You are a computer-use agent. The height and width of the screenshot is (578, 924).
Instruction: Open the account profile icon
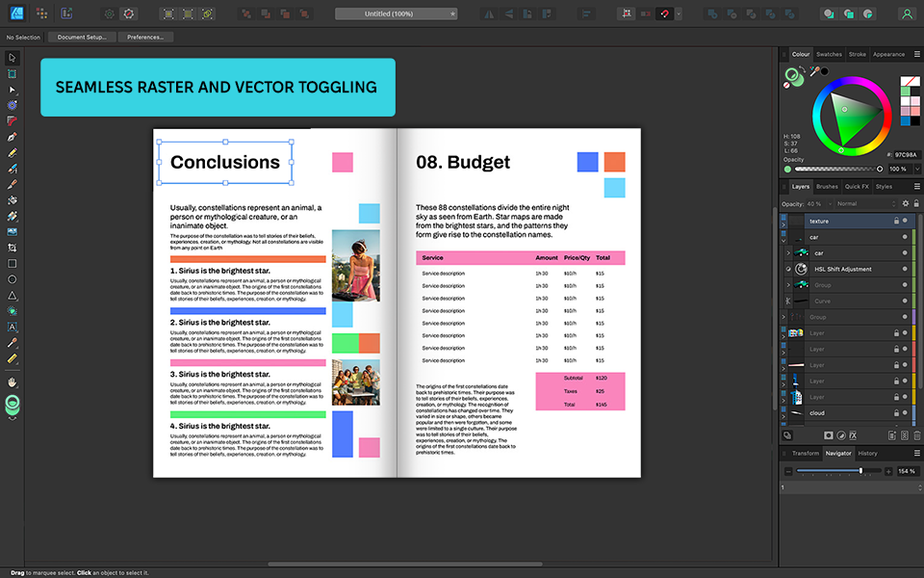(x=907, y=13)
